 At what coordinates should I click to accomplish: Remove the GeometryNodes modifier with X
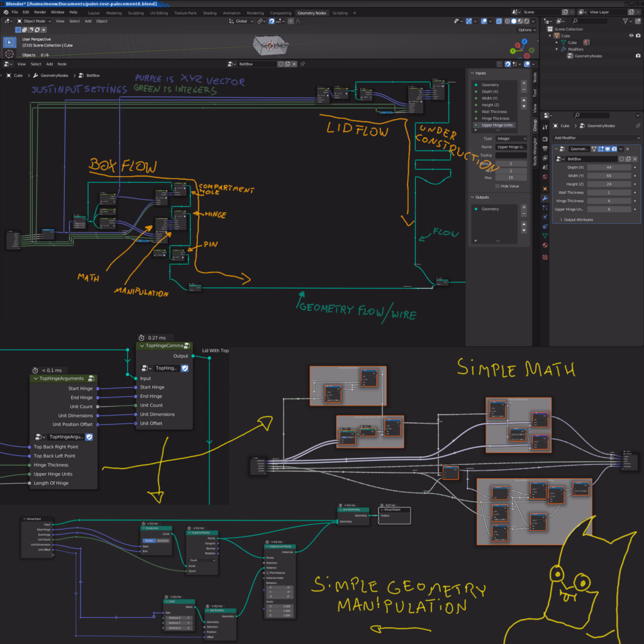[627, 149]
